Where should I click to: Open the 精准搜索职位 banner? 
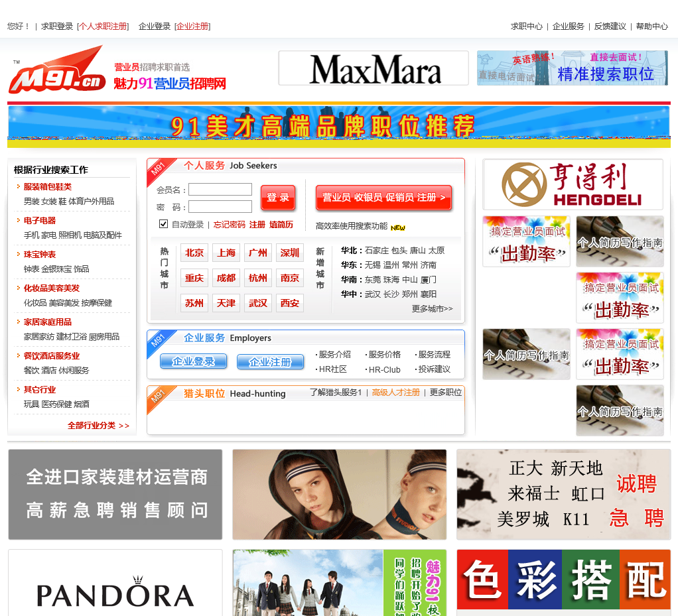tap(573, 68)
